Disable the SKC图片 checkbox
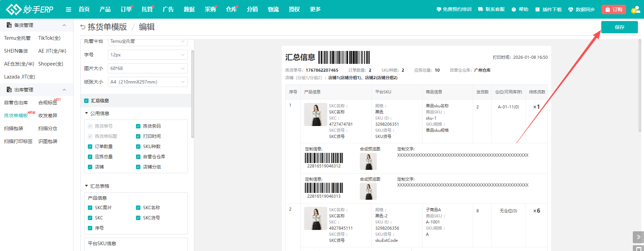 90,208
